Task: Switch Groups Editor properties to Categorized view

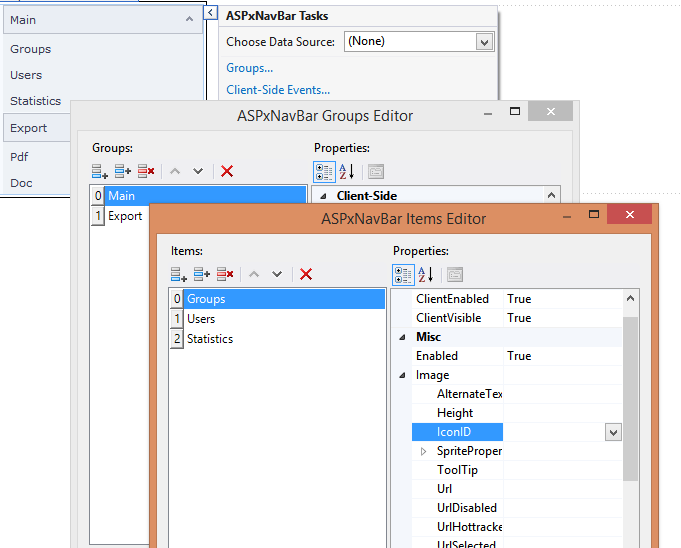Action: tap(324, 172)
